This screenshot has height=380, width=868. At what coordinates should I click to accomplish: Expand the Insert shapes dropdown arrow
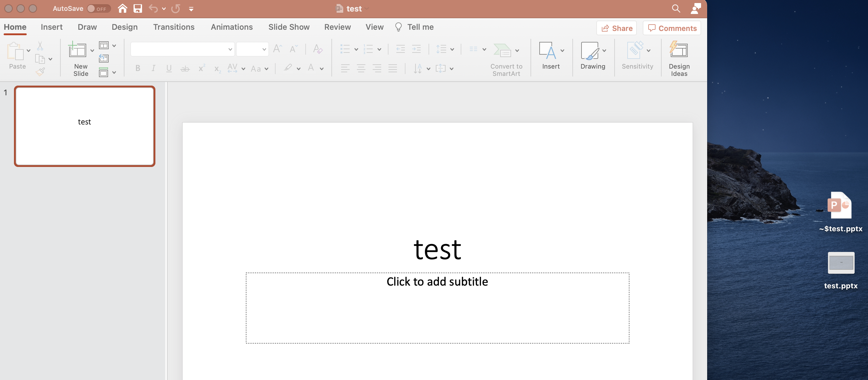[562, 50]
